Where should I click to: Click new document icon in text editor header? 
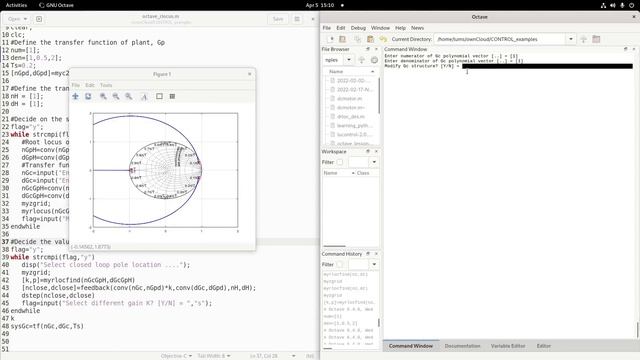click(x=39, y=19)
